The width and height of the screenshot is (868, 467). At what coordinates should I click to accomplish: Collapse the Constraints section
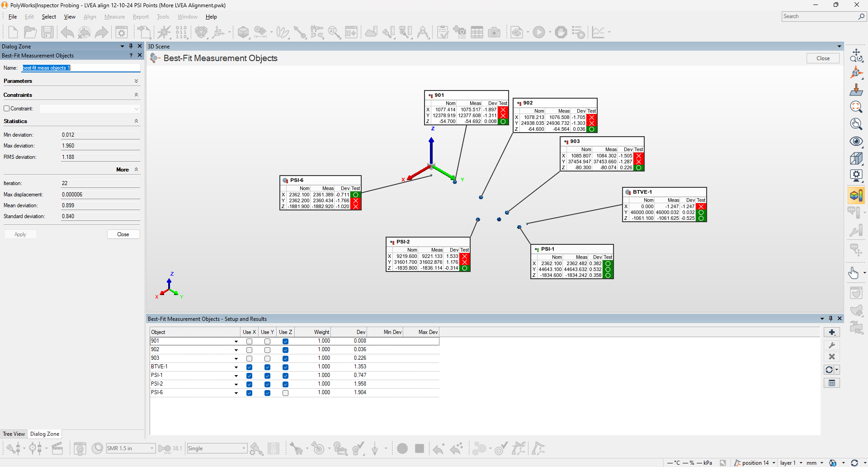click(136, 95)
